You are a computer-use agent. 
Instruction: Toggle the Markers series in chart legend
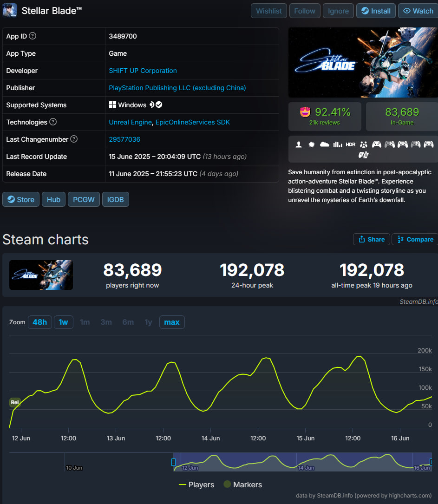coord(242,484)
